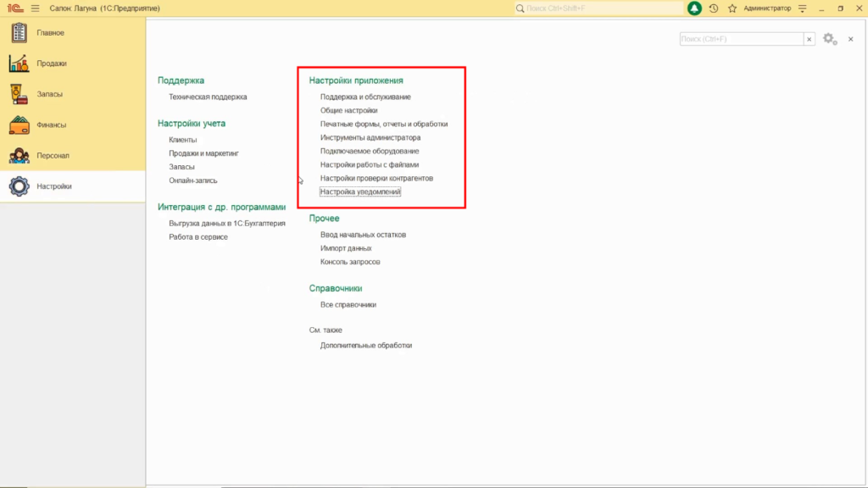Switch to Финансы section

[52, 125]
